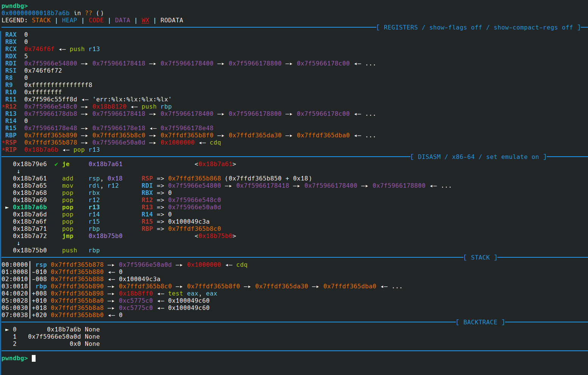Click the frame 0 arrow in backtrace
Viewport: 588px width, 375px height.
click(x=7, y=330)
